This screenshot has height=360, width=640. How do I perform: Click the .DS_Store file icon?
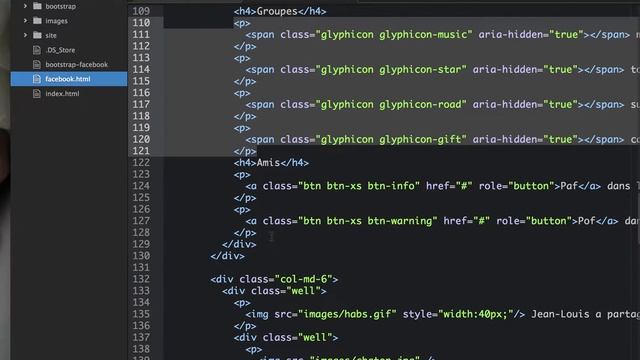click(37, 50)
